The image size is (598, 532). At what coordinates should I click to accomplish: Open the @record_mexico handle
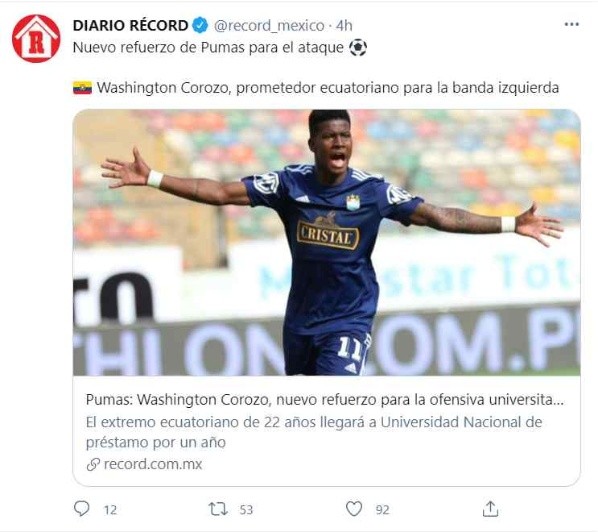(x=269, y=26)
